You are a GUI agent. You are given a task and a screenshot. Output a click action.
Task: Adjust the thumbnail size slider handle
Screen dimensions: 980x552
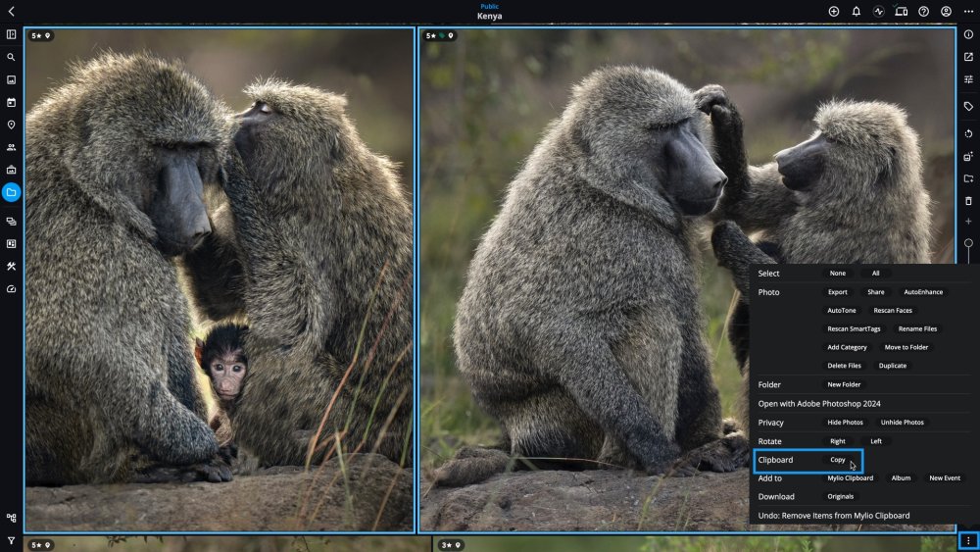pos(969,243)
